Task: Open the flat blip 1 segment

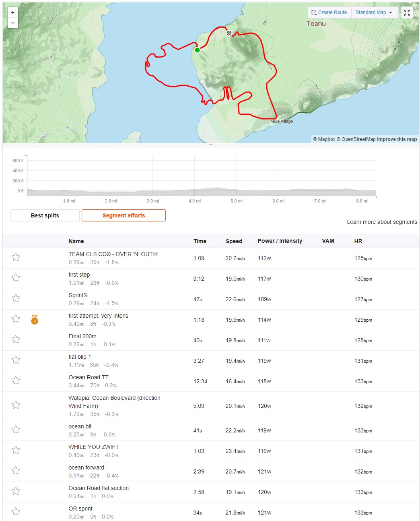Action: (80, 357)
